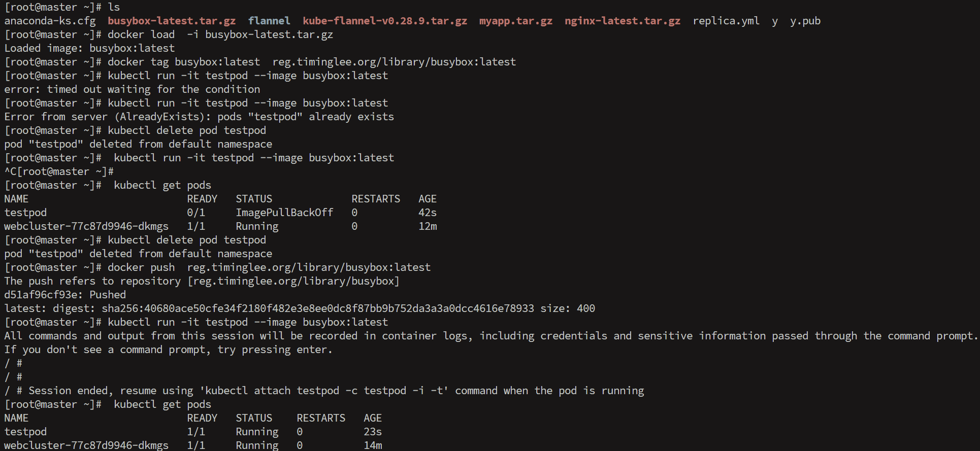This screenshot has width=980, height=451.
Task: Click the myapp.tar.gz file name
Action: coord(516,21)
